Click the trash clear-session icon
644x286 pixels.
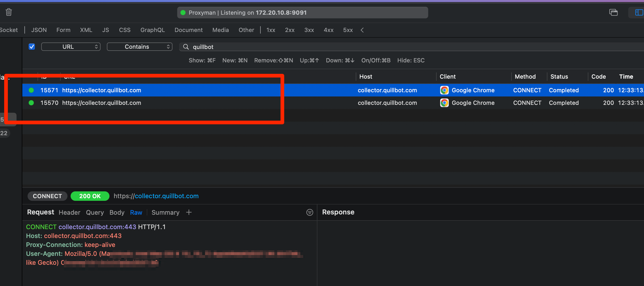coord(9,12)
